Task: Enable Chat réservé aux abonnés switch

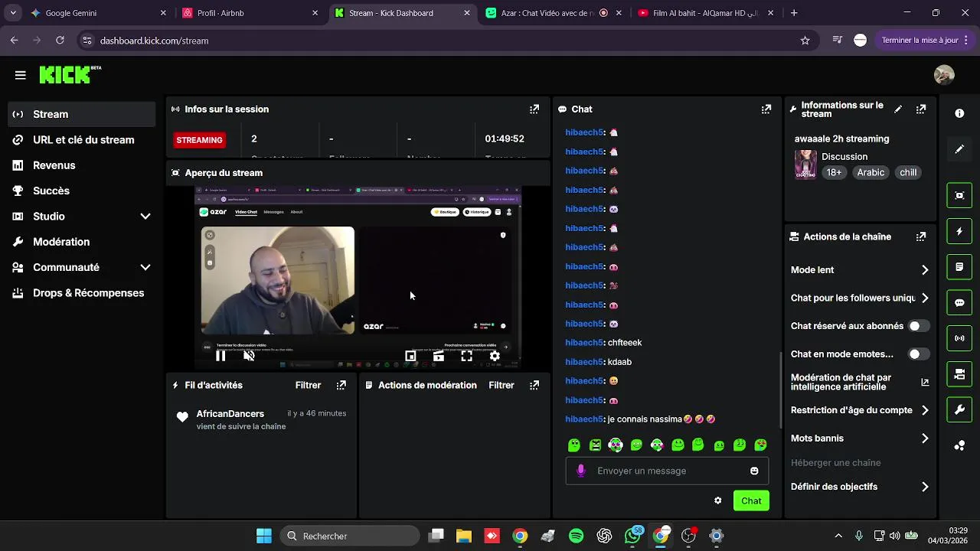Action: [919, 326]
